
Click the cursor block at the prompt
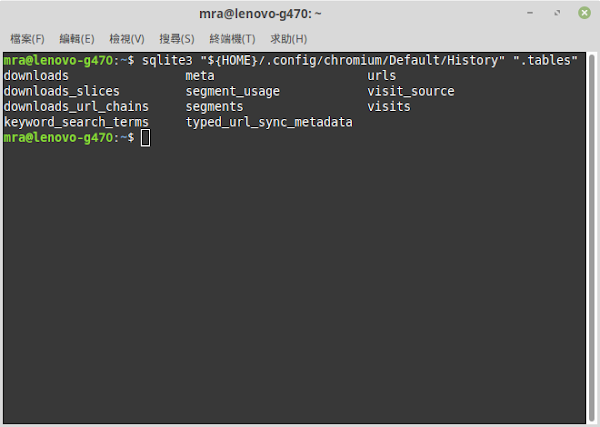(x=145, y=138)
